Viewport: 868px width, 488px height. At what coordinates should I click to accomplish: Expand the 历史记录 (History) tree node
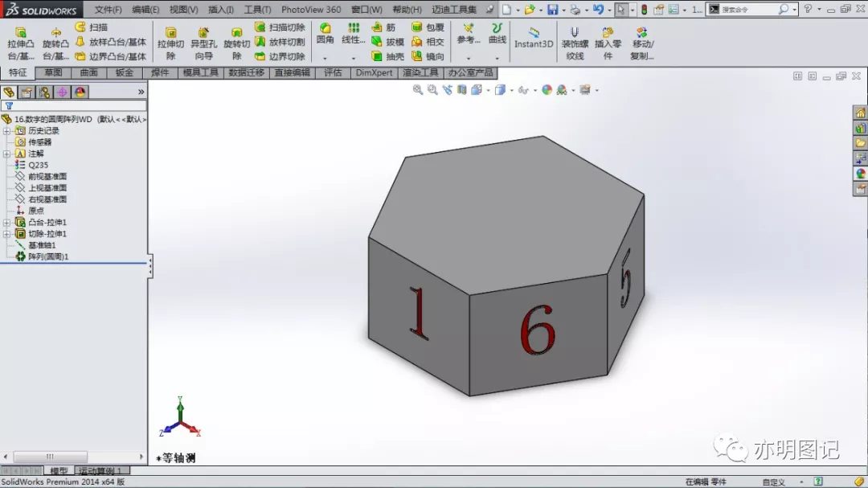6,131
